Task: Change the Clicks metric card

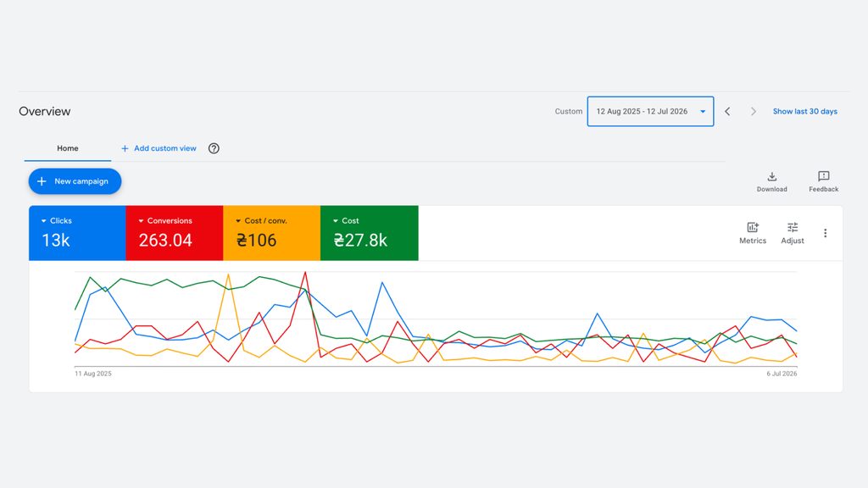Action: point(77,233)
